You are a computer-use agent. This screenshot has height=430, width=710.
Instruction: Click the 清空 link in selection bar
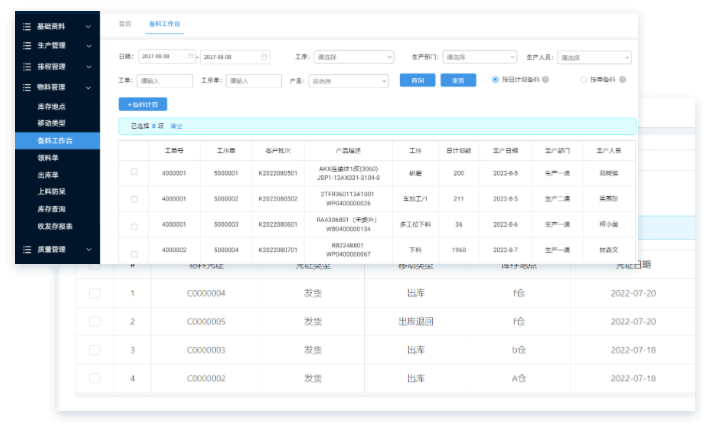point(176,126)
